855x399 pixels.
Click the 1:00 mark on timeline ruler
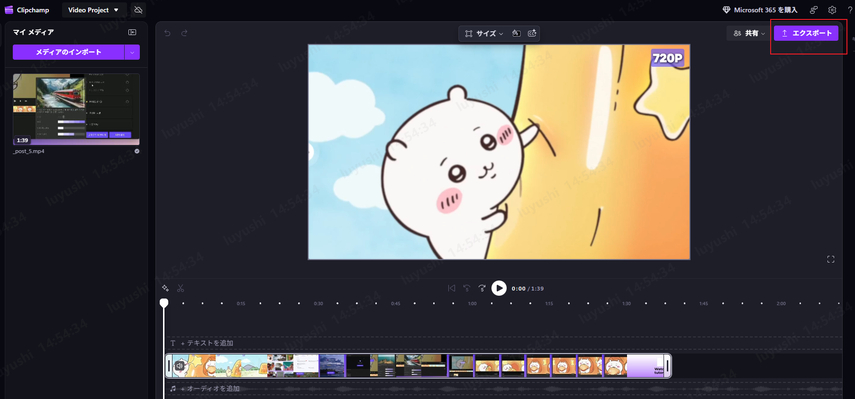(x=472, y=304)
